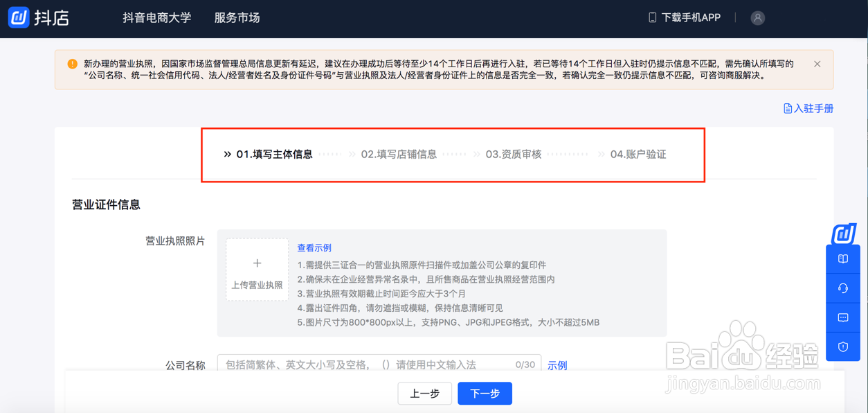Click the document icon beside 入驻手册
The height and width of the screenshot is (413, 868).
tap(788, 109)
